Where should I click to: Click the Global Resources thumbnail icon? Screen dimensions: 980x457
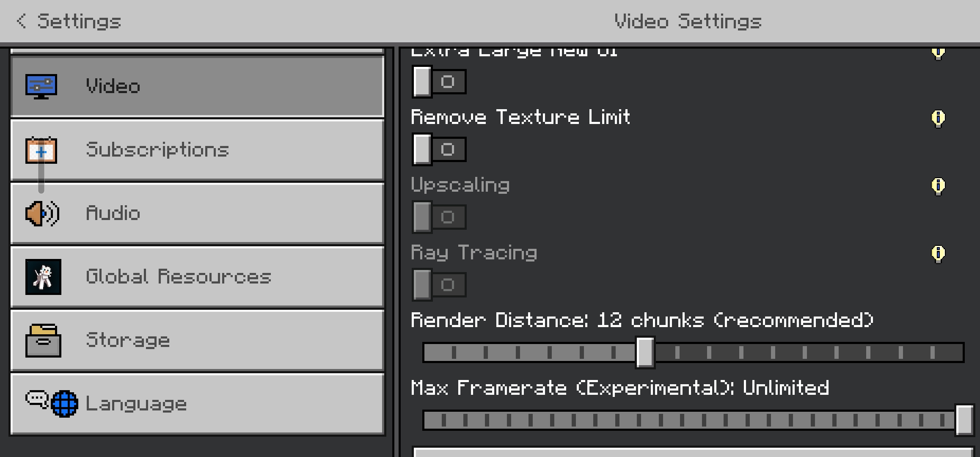[43, 277]
